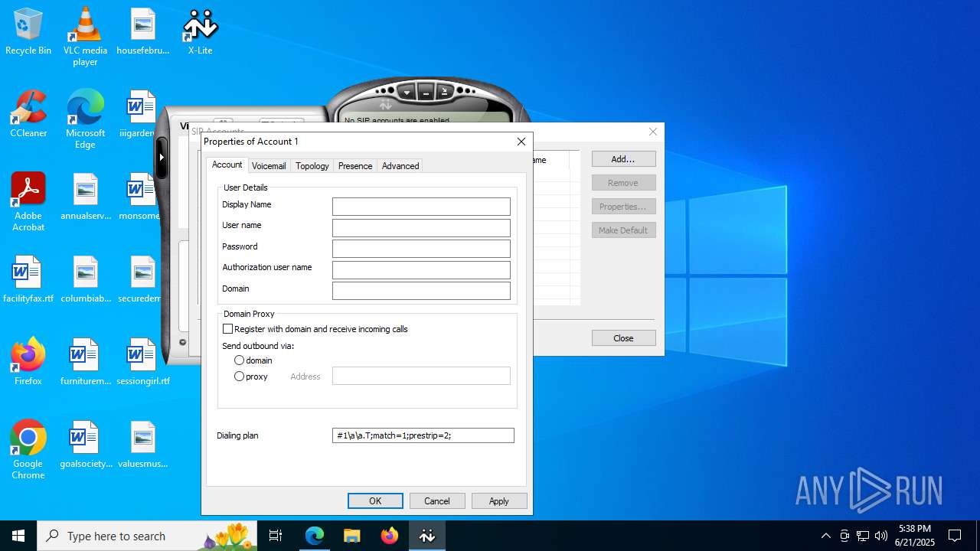Select the furniturem... document file
Viewport: 980px width, 551px height.
click(x=85, y=363)
